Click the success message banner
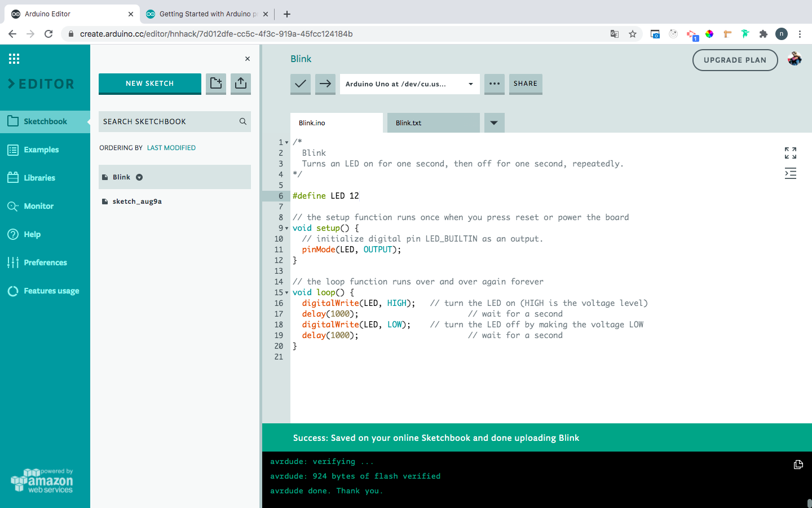Image resolution: width=812 pixels, height=508 pixels. (537, 437)
